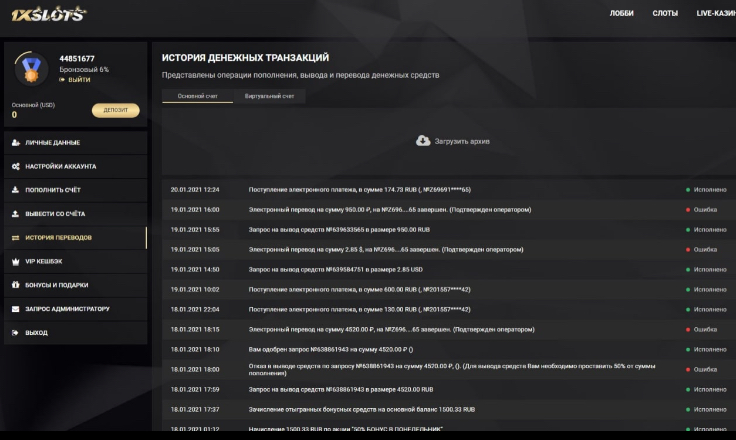Switch to the Виртуальный счет tab
The image size is (736, 440).
pyautogui.click(x=269, y=96)
